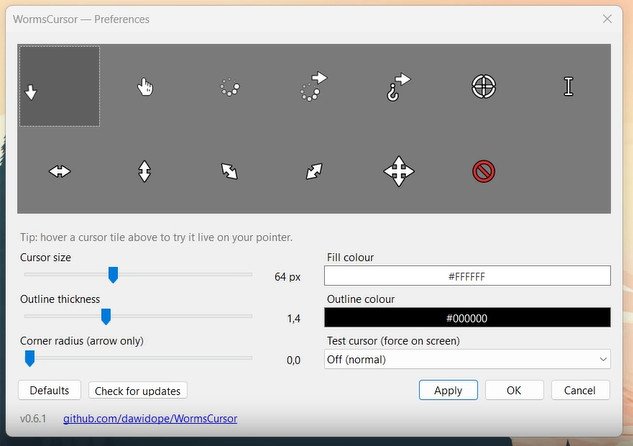Select the working-in-background arrow spinner tile

[x=314, y=86]
